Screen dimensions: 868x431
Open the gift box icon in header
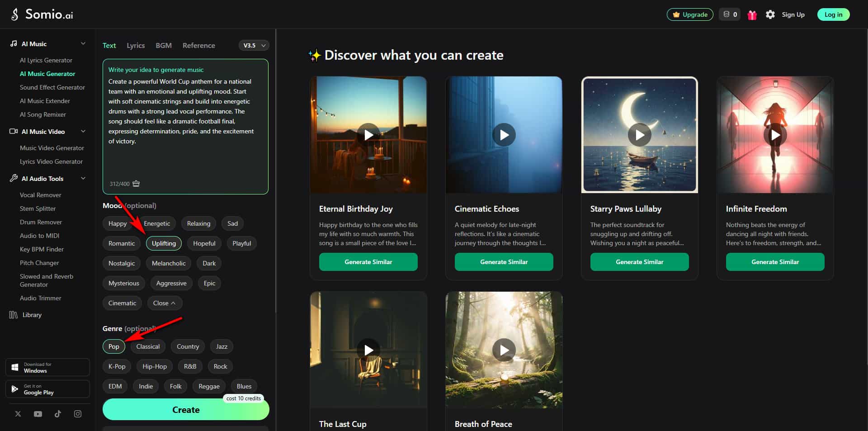click(752, 15)
